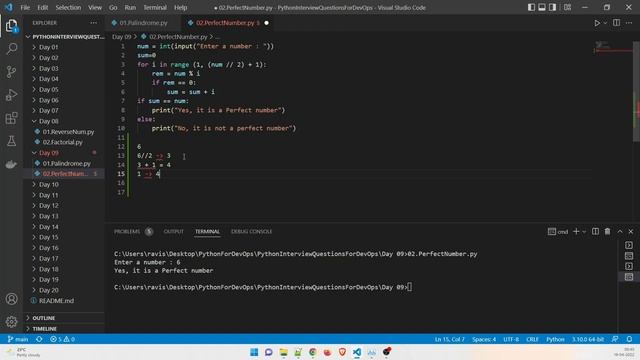Switch to the Problems panel tab

click(x=127, y=231)
